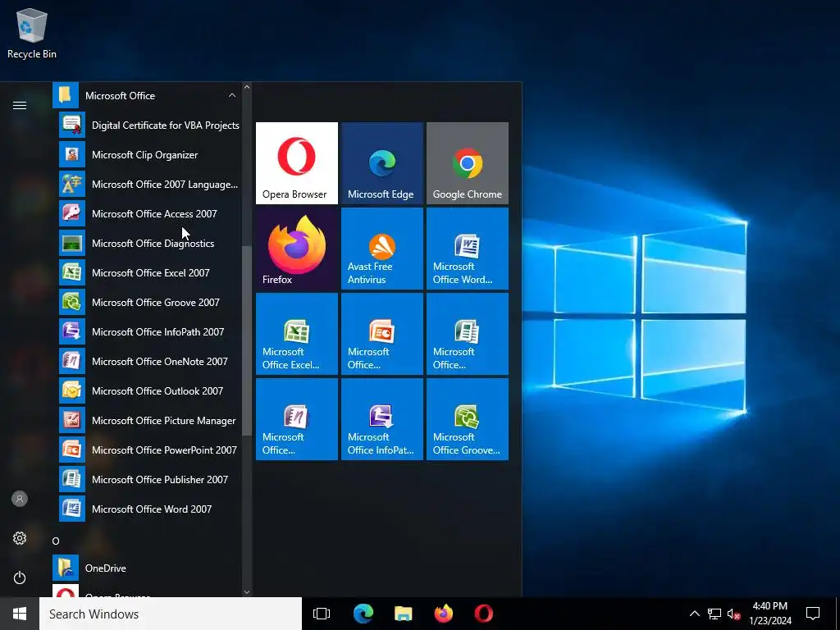Launch Microsoft Office PowerPoint 2007 from list
The height and width of the screenshot is (630, 840).
pyautogui.click(x=149, y=450)
